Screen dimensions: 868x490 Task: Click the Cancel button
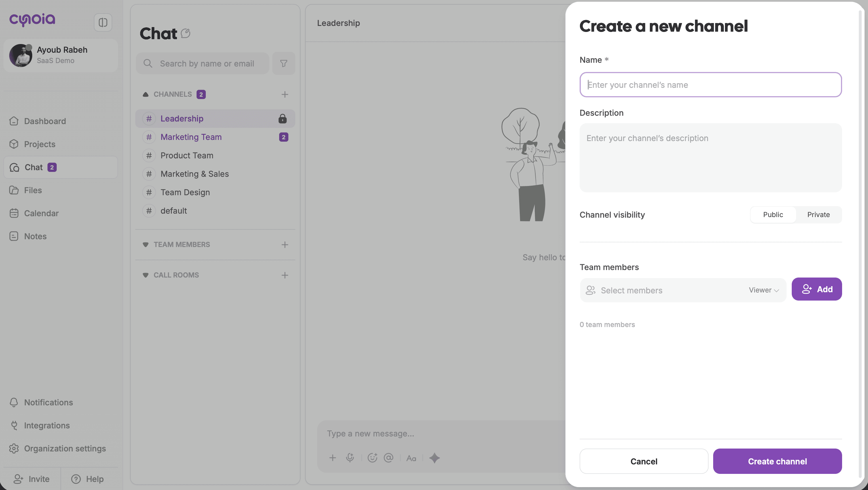point(644,461)
